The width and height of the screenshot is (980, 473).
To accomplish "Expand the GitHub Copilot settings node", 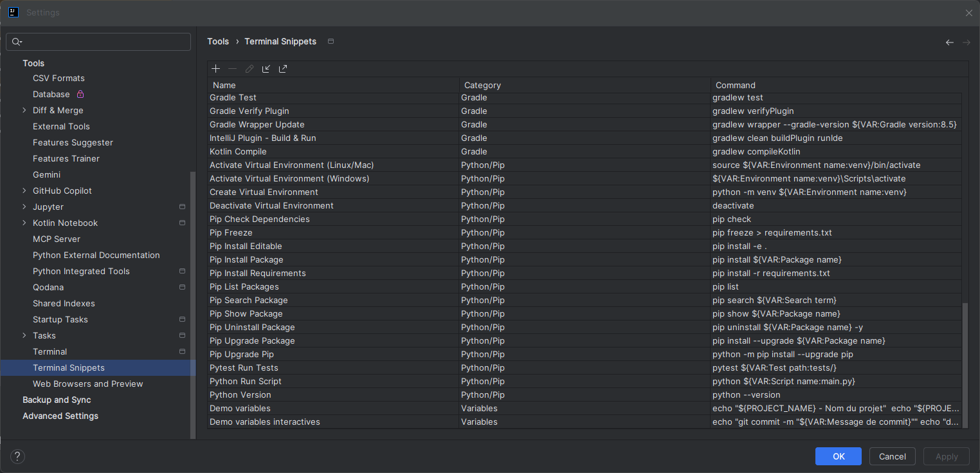I will pos(24,190).
